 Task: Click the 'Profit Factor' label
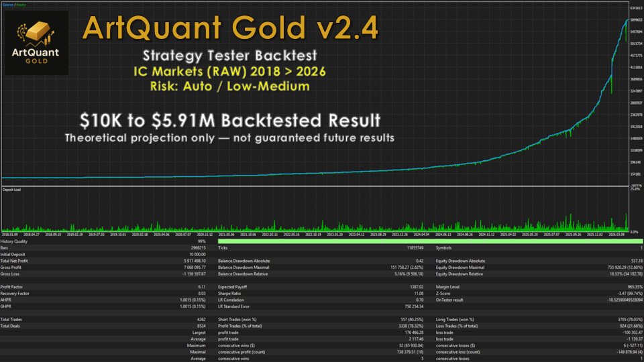(x=11, y=287)
